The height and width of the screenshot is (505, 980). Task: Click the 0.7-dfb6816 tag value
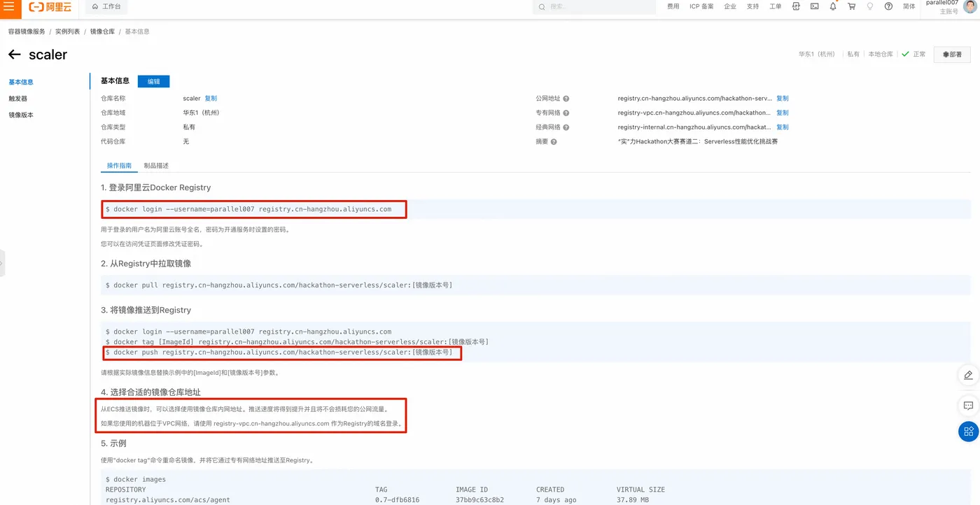pyautogui.click(x=397, y=500)
